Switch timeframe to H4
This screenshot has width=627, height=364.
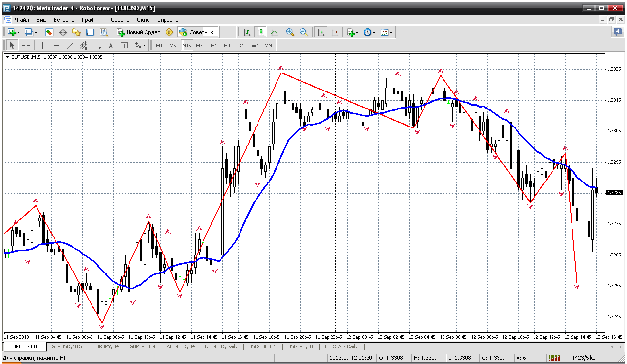point(227,45)
